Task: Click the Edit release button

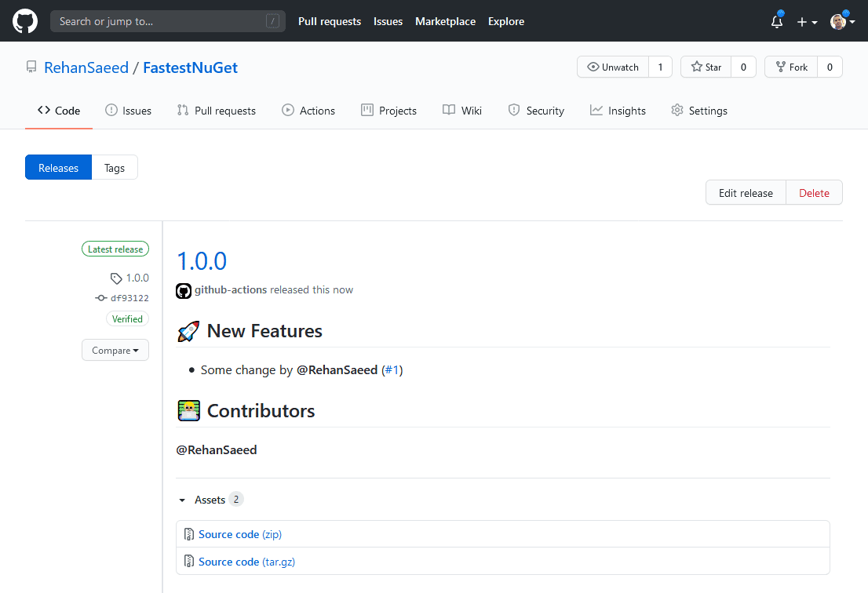Action: pyautogui.click(x=745, y=192)
